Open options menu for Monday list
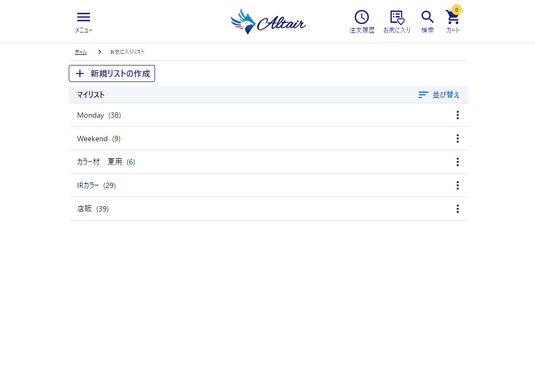535x392 pixels. coord(458,115)
